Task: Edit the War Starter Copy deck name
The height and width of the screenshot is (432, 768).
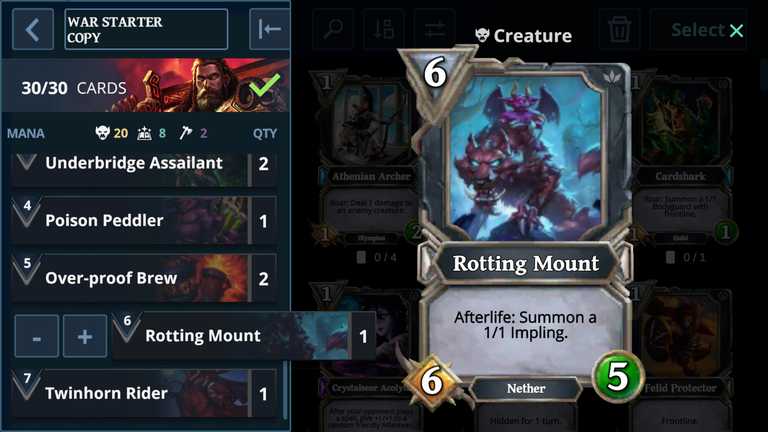Action: click(x=146, y=29)
